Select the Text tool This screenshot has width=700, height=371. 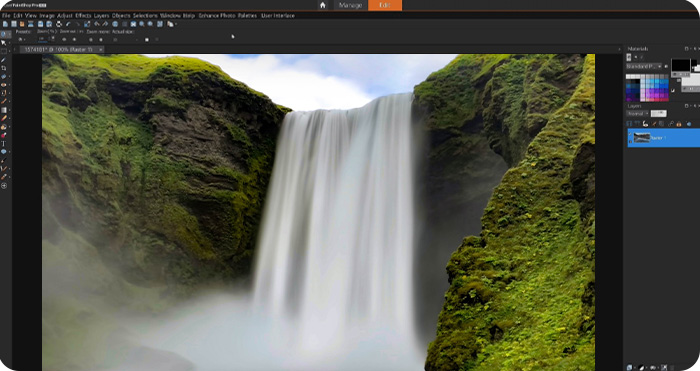[x=4, y=143]
